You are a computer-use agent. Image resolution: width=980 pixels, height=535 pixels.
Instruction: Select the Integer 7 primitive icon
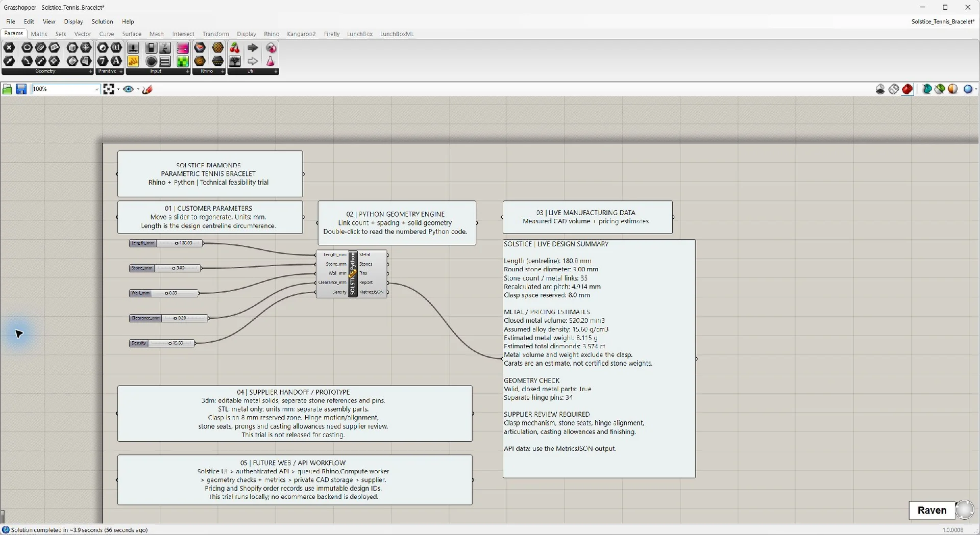(103, 61)
